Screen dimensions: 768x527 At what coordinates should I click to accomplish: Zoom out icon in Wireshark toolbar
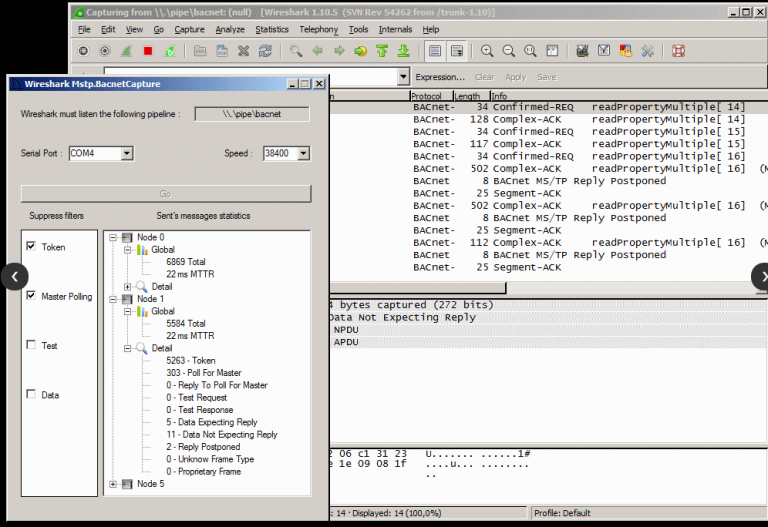click(508, 51)
